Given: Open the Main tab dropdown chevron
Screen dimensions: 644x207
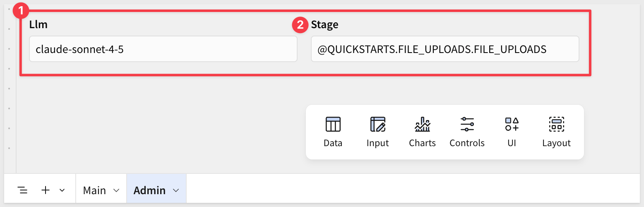Looking at the screenshot, I should tap(116, 190).
